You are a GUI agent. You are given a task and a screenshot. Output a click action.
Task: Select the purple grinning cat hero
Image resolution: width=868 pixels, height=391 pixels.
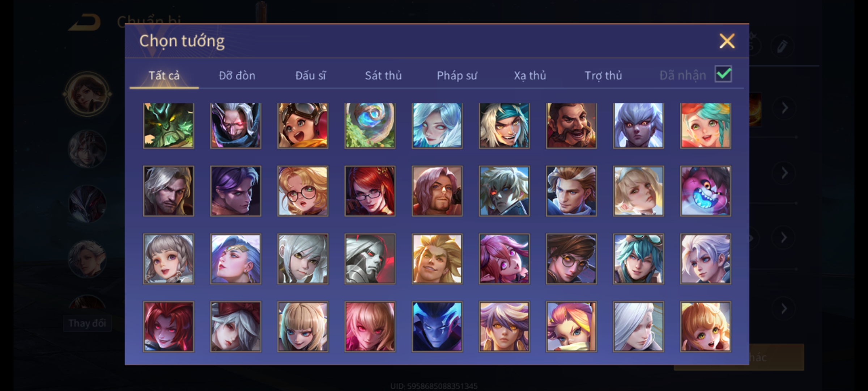tap(706, 191)
